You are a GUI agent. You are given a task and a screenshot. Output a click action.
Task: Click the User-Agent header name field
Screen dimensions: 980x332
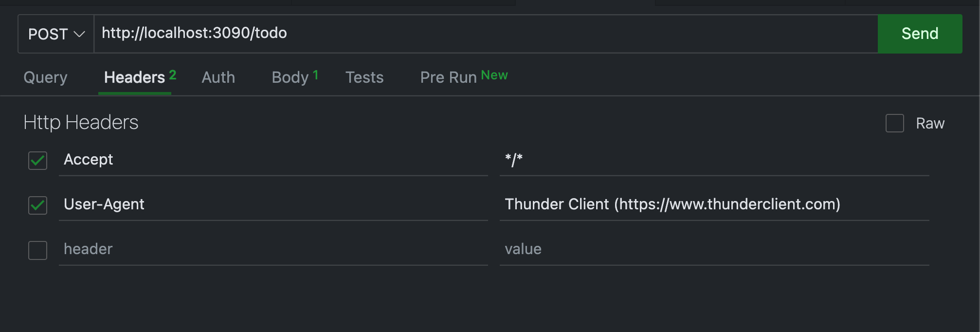point(272,204)
